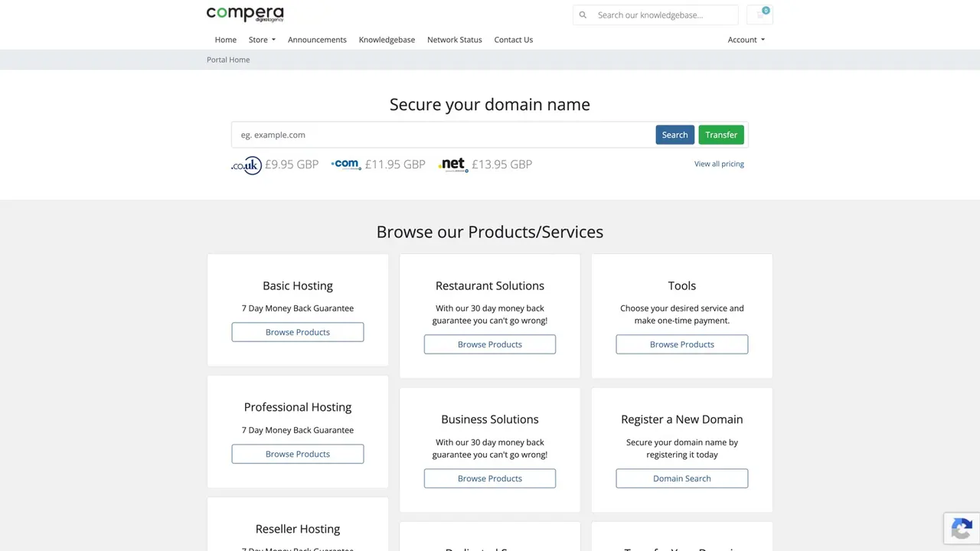Browse Products under Basic Hosting
This screenshot has height=551, width=980.
pyautogui.click(x=298, y=332)
